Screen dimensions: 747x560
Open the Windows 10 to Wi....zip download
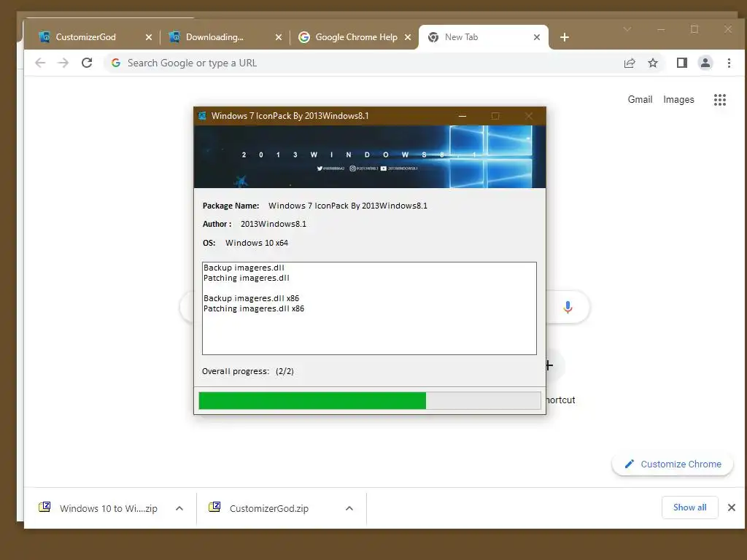click(x=98, y=508)
